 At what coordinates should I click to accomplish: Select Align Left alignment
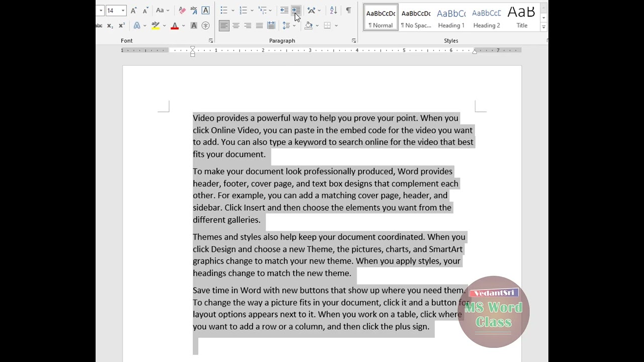[x=224, y=26]
